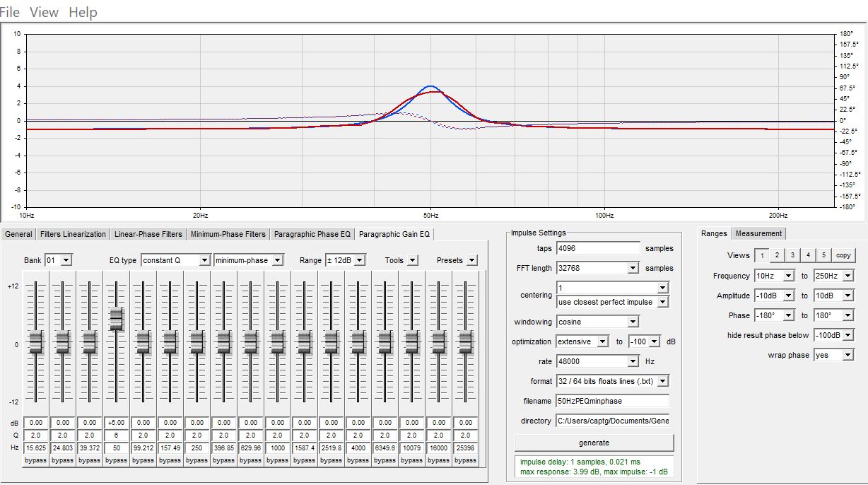The width and height of the screenshot is (868, 485).
Task: Switch to the Filters Linearization tab
Action: pyautogui.click(x=74, y=234)
